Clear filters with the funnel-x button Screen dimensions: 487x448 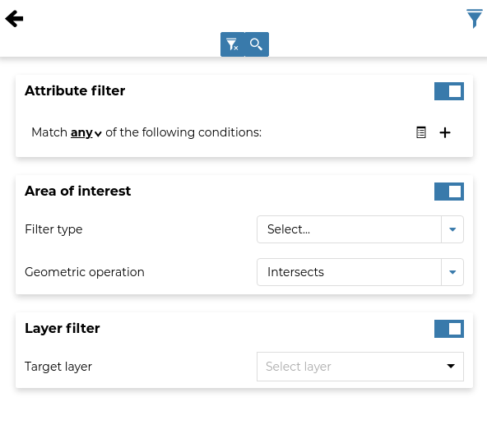pyautogui.click(x=232, y=44)
